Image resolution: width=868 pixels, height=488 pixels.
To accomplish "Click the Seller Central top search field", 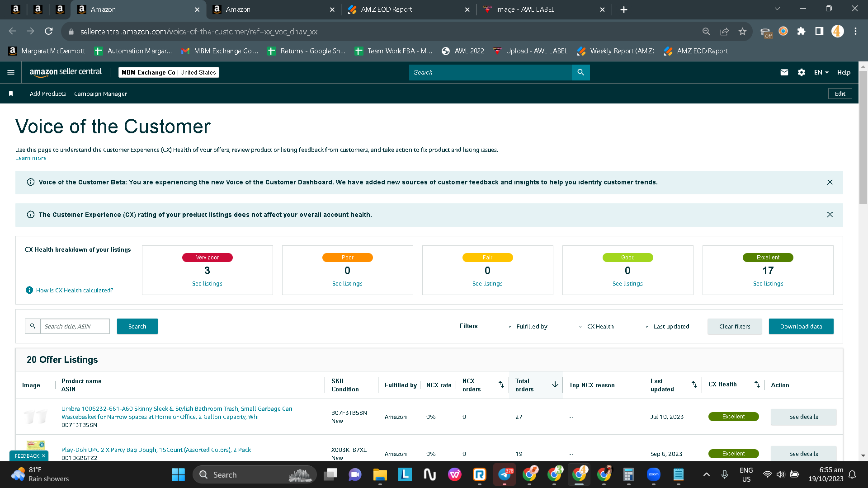I will pyautogui.click(x=491, y=72).
